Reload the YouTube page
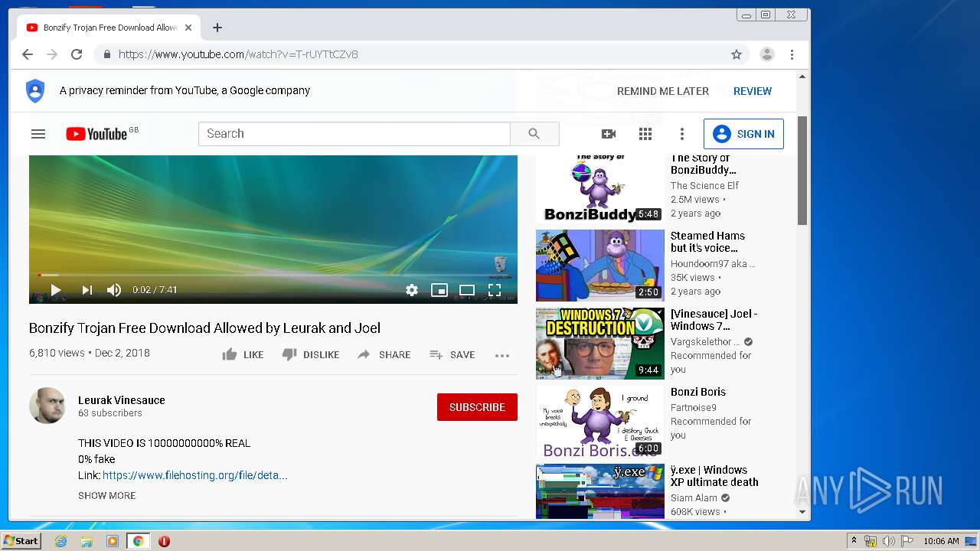The image size is (980, 551). pyautogui.click(x=77, y=54)
